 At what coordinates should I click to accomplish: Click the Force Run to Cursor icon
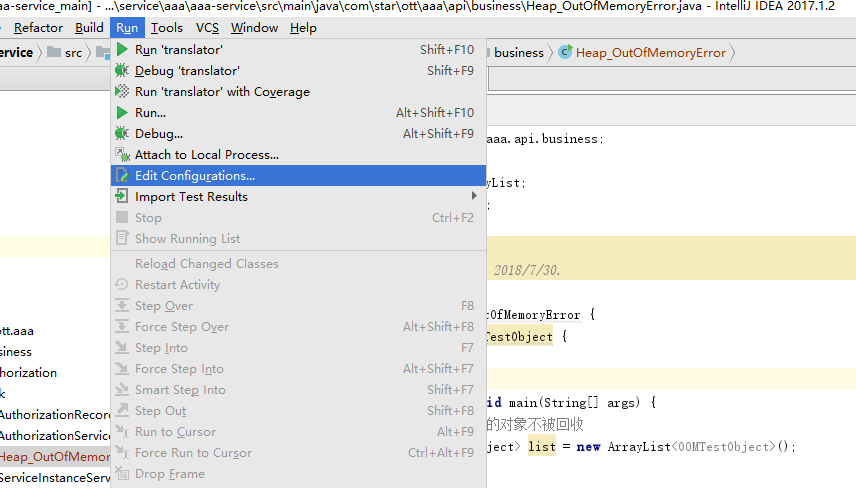(122, 453)
